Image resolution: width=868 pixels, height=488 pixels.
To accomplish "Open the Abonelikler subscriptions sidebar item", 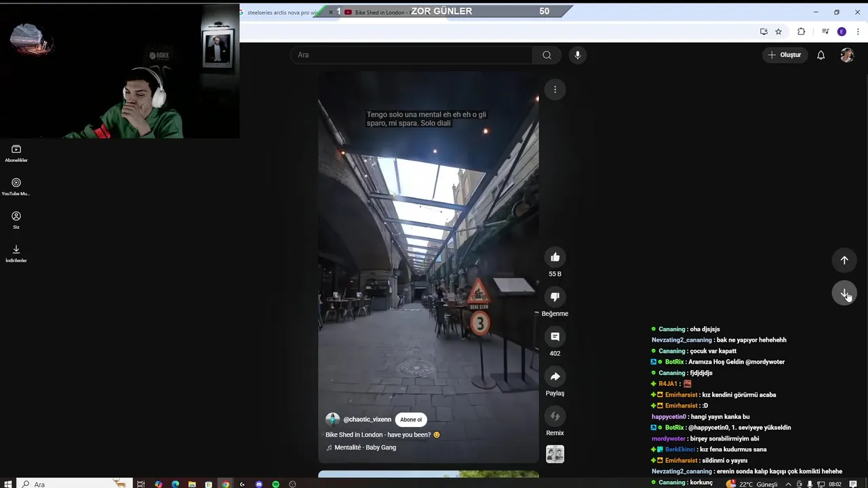I will (x=16, y=154).
